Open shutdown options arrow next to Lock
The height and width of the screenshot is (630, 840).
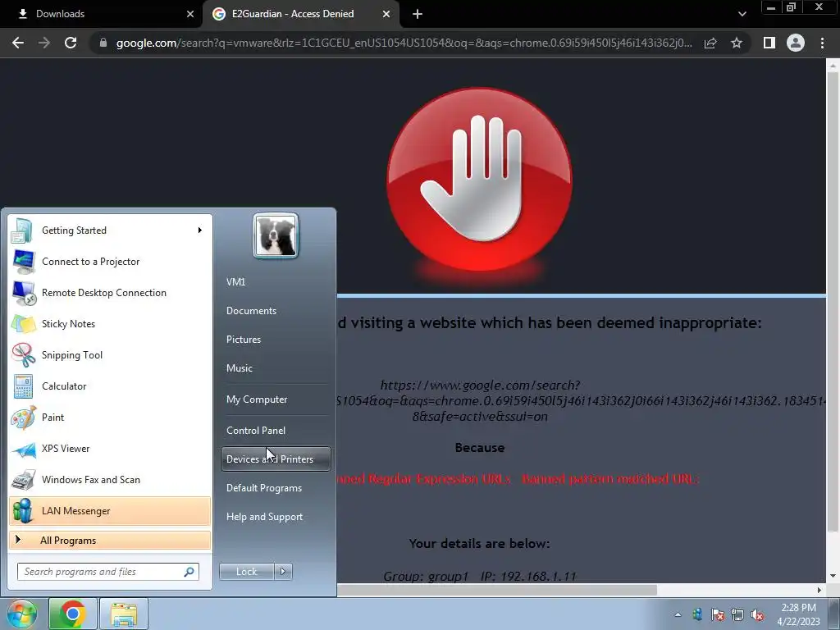tap(283, 572)
